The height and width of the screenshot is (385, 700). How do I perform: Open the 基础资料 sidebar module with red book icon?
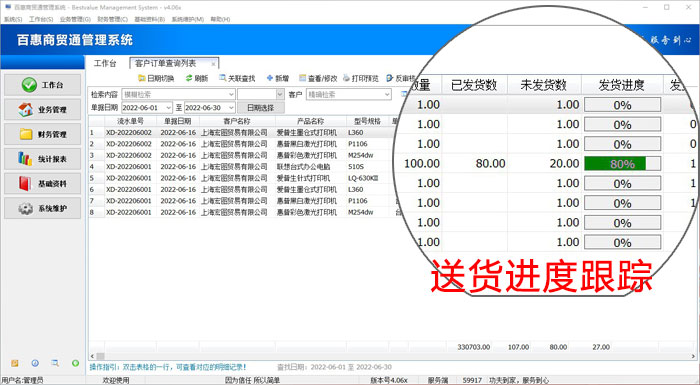(x=42, y=184)
